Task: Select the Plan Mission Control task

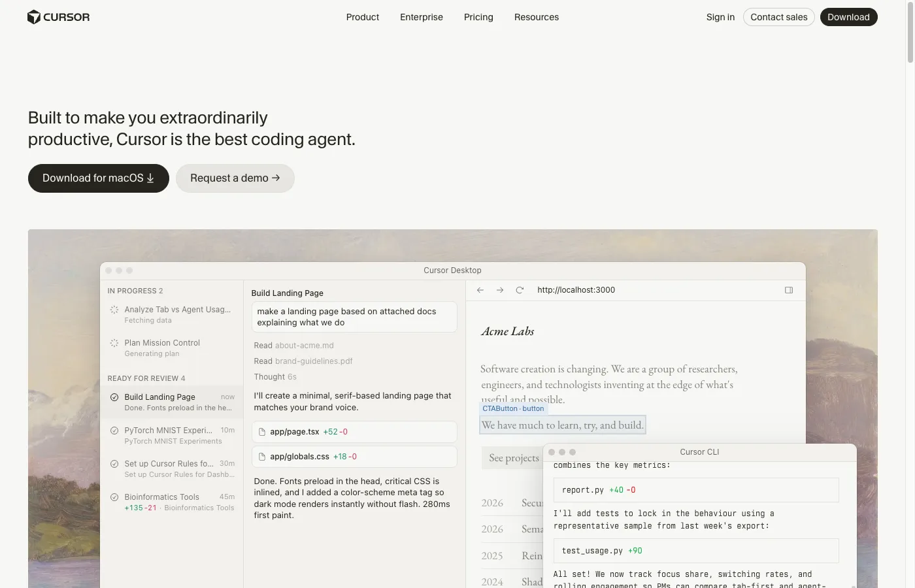Action: point(171,348)
